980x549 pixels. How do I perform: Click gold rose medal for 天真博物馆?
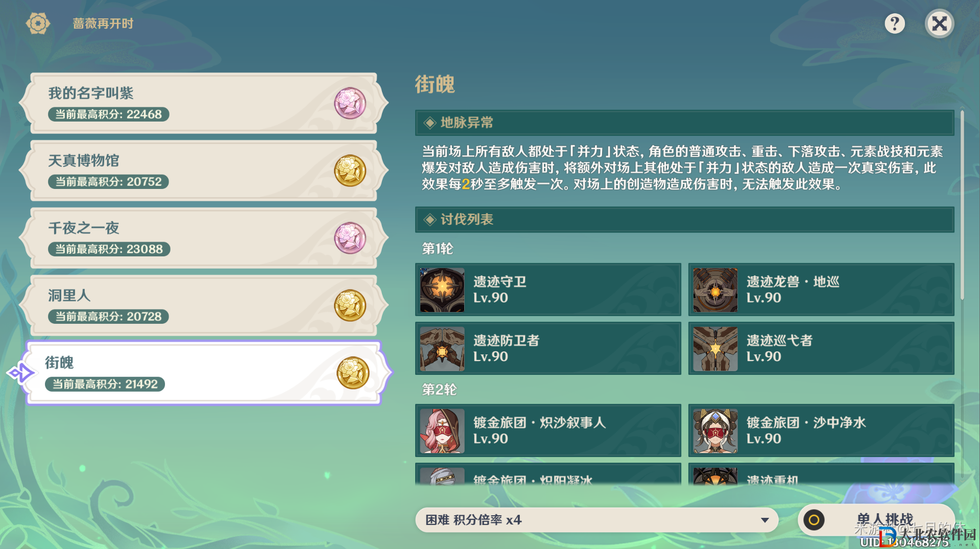350,171
